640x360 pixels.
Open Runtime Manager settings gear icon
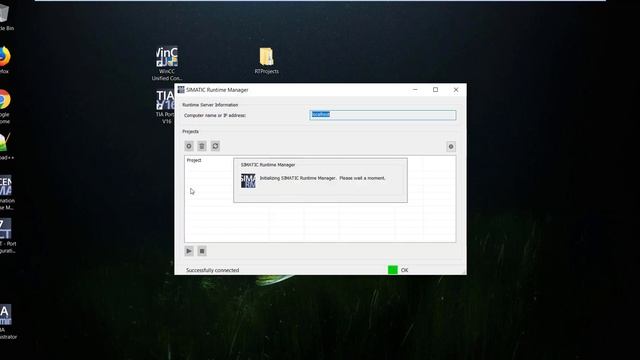(451, 147)
